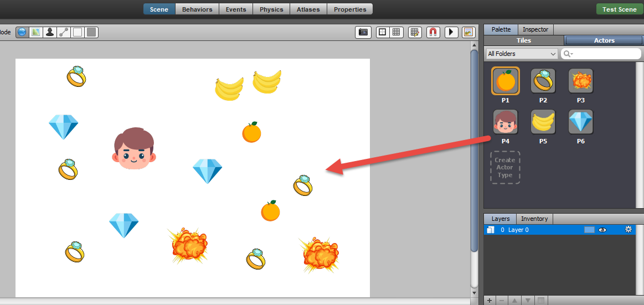Select the diamond actor right of boy's face
Image resolution: width=644 pixels, height=305 pixels.
tap(208, 171)
